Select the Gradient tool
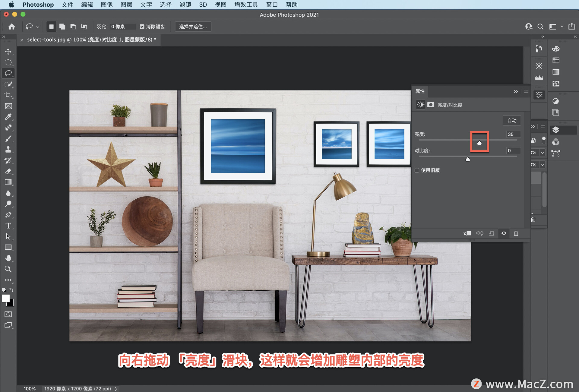The width and height of the screenshot is (579, 392). pyautogui.click(x=8, y=182)
